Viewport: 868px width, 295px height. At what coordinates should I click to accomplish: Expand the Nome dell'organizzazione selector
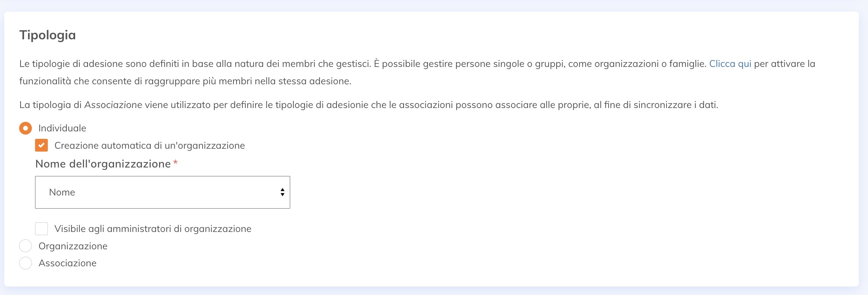point(162,192)
